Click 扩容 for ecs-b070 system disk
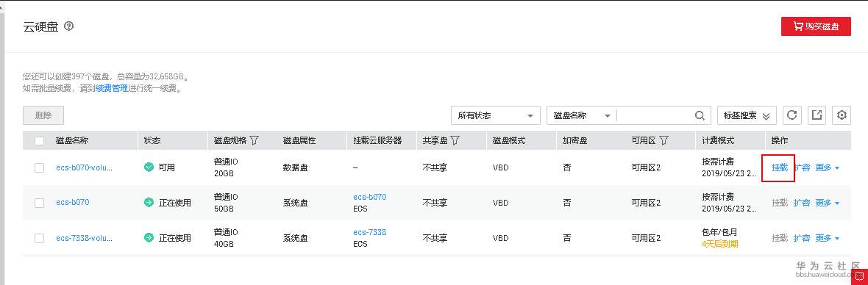The width and height of the screenshot is (868, 285). [x=802, y=203]
